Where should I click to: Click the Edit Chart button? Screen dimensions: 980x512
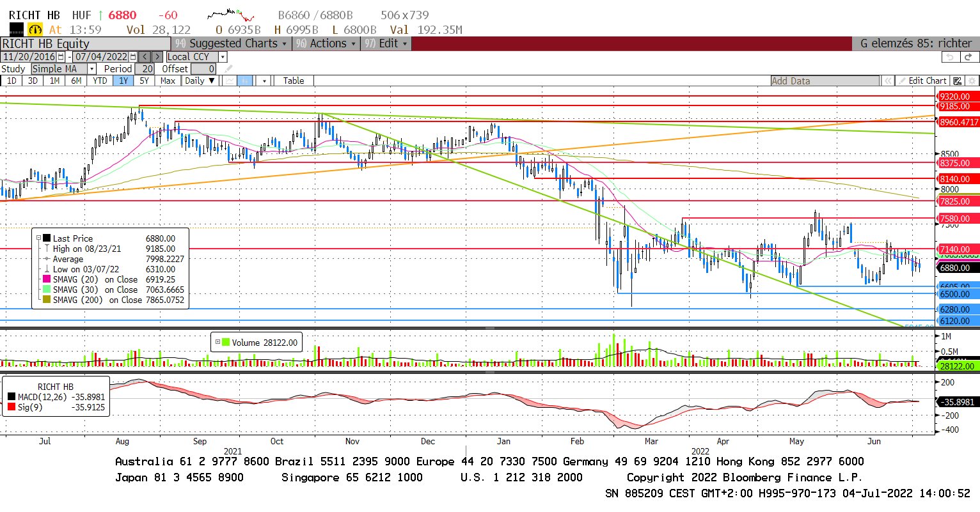(x=922, y=81)
